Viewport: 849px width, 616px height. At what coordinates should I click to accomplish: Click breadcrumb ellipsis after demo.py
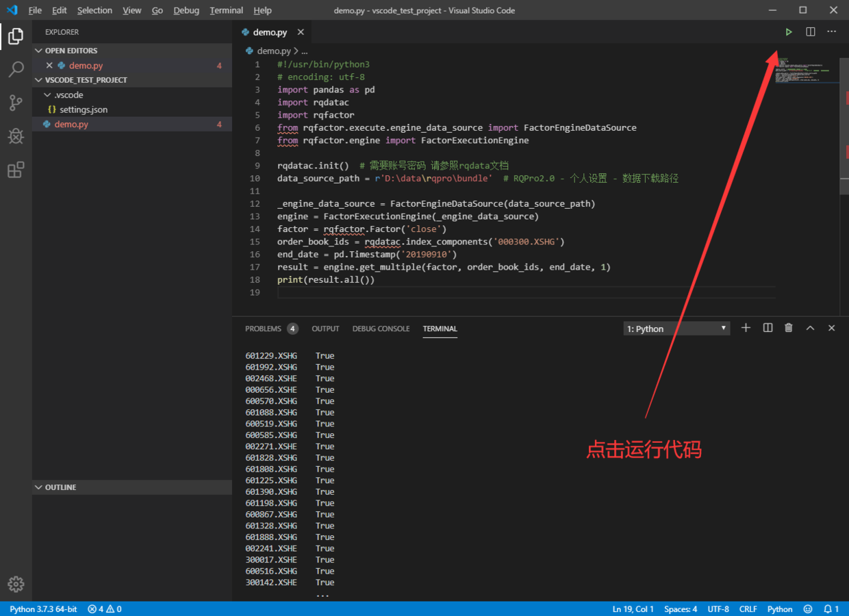pyautogui.click(x=304, y=51)
